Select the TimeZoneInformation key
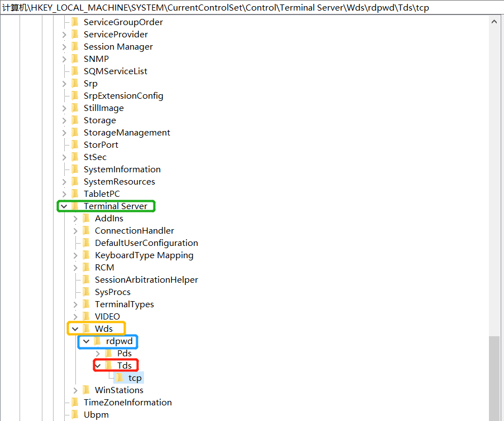The height and width of the screenshot is (421, 504). (x=127, y=403)
